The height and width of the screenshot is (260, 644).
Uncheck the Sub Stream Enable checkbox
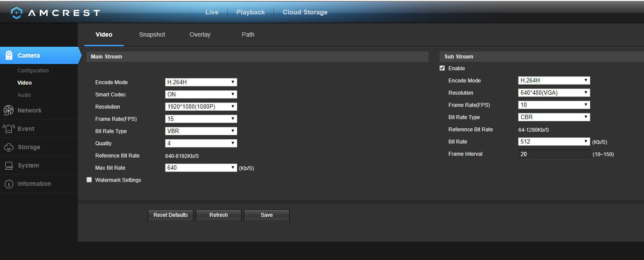442,68
